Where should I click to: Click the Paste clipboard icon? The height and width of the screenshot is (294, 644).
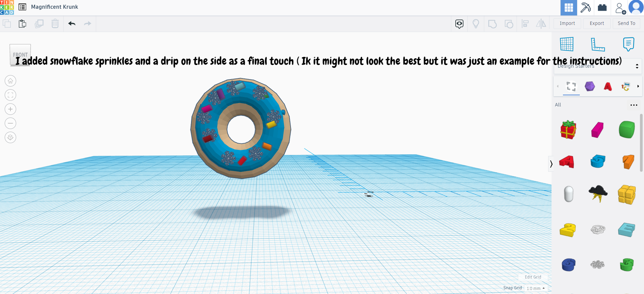click(23, 24)
